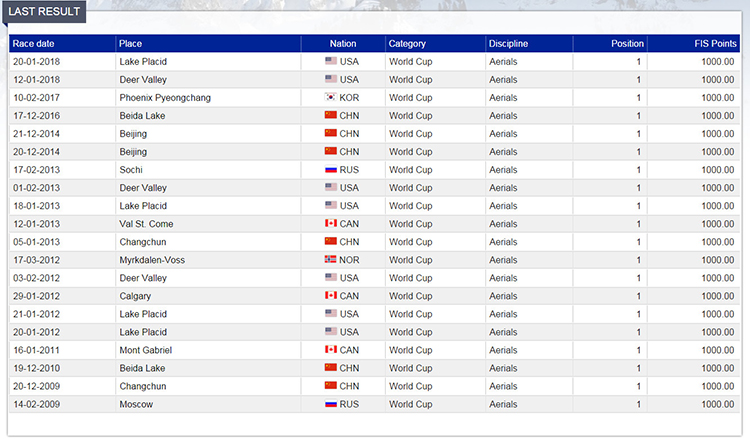Viewport: 750px width, 439px height.
Task: Sort by the Race date column header
Action: (x=33, y=44)
